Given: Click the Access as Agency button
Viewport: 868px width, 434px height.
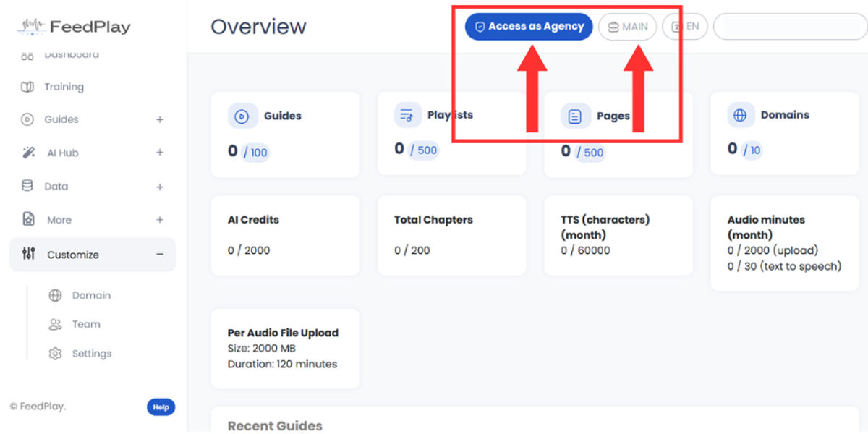Looking at the screenshot, I should [x=529, y=27].
